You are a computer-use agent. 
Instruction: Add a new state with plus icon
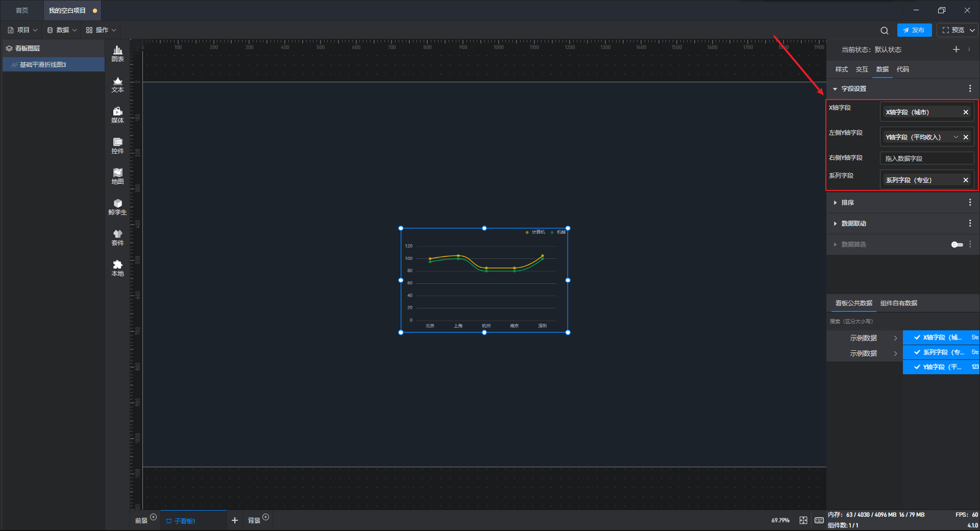pos(956,50)
